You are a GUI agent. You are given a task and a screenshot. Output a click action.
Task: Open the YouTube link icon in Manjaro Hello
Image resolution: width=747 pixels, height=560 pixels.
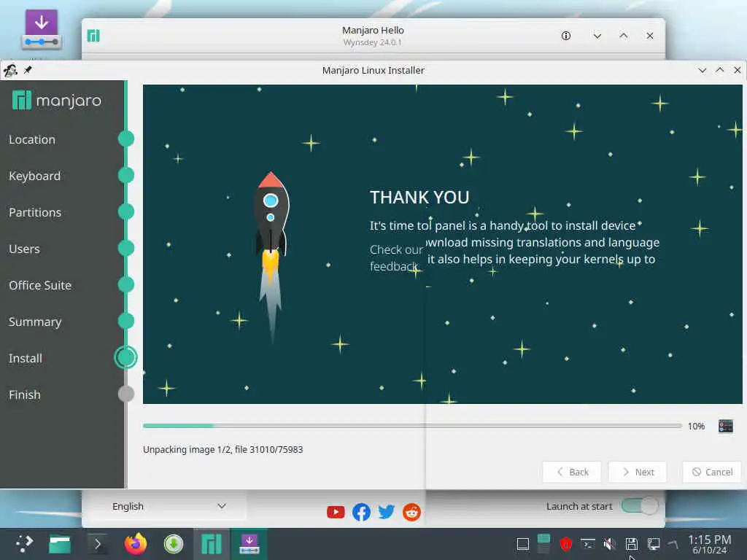coord(336,513)
